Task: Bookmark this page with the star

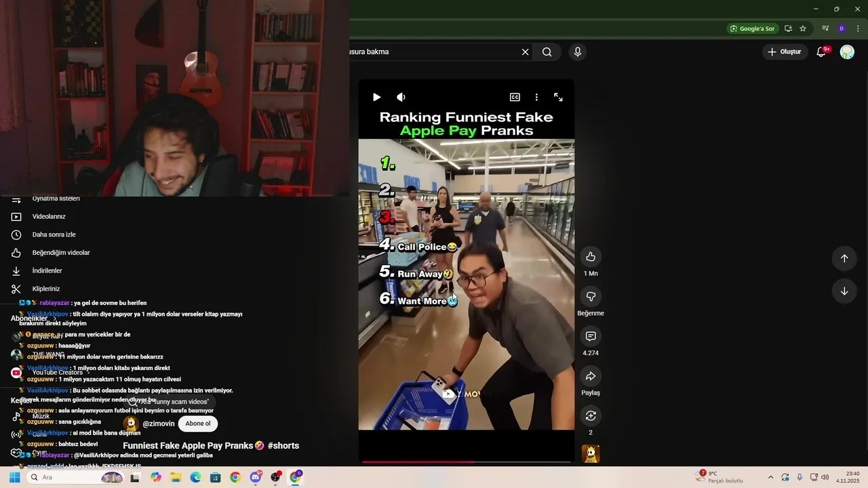Action: pyautogui.click(x=803, y=28)
